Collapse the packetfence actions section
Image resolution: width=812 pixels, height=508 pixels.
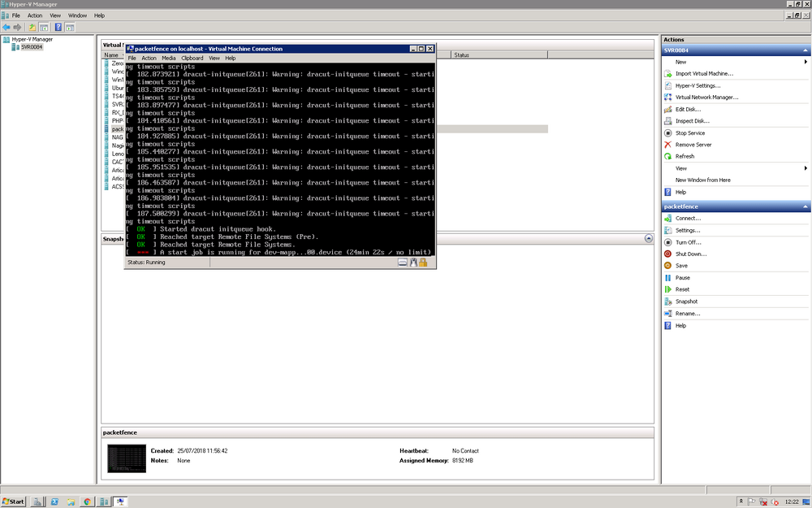pyautogui.click(x=806, y=206)
